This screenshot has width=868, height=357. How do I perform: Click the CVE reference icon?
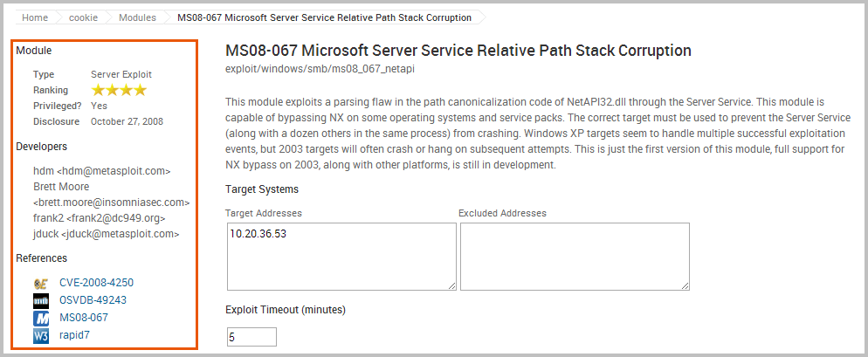tap(40, 284)
